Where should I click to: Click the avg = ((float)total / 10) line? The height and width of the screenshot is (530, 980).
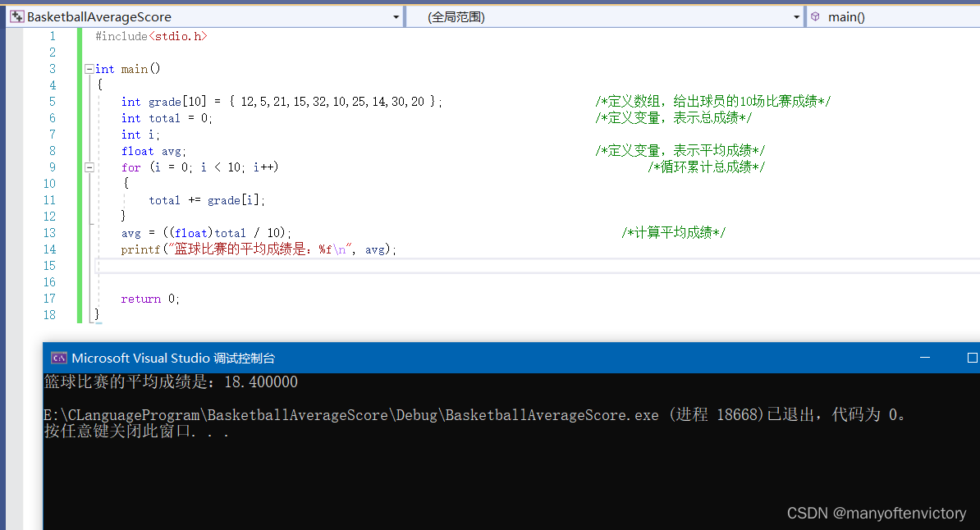[x=206, y=233]
